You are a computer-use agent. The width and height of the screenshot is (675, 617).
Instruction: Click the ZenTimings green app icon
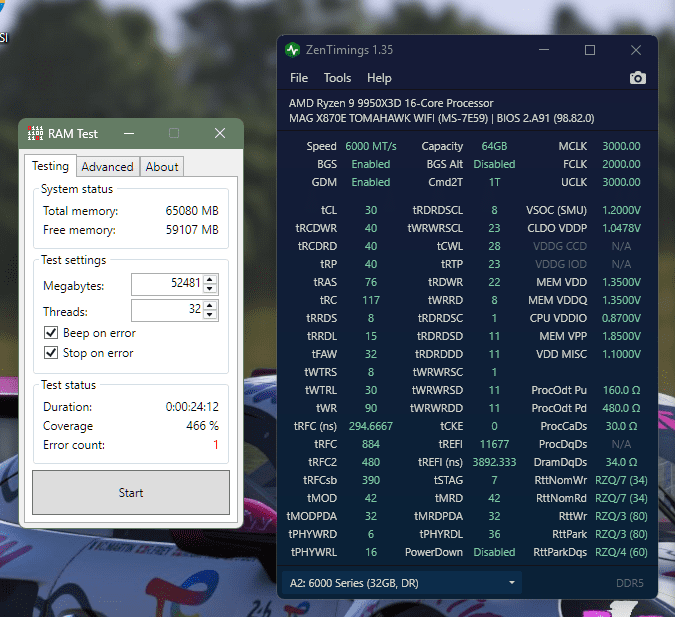pyautogui.click(x=293, y=50)
